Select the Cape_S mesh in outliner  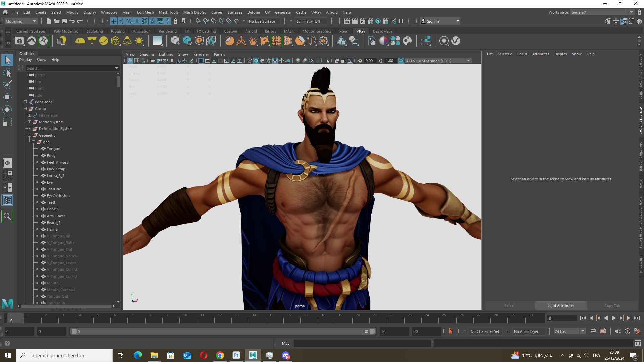tap(53, 209)
